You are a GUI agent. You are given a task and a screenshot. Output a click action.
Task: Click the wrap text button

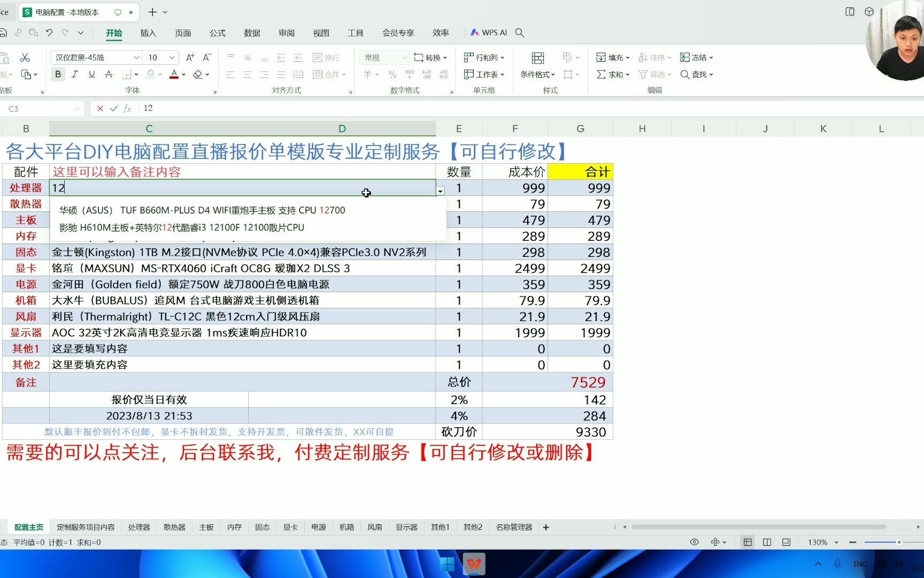click(x=326, y=57)
